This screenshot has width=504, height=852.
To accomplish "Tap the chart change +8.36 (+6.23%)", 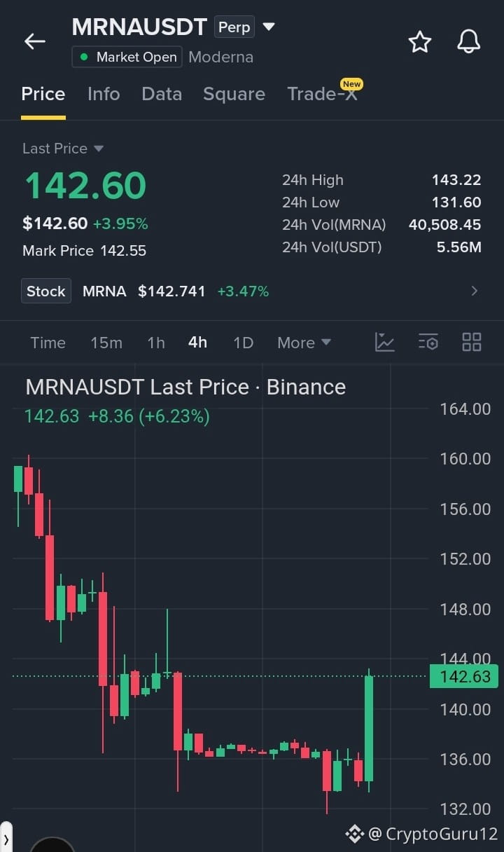I will [148, 416].
